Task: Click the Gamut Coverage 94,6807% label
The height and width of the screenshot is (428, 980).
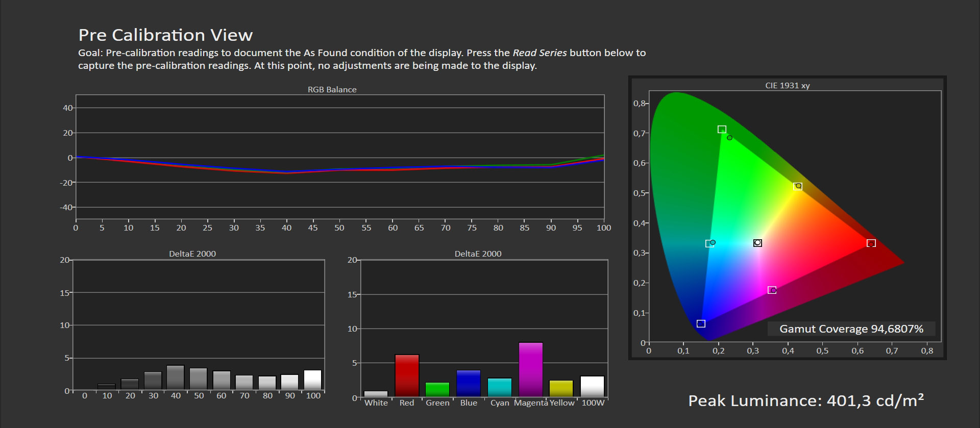Action: [x=851, y=329]
